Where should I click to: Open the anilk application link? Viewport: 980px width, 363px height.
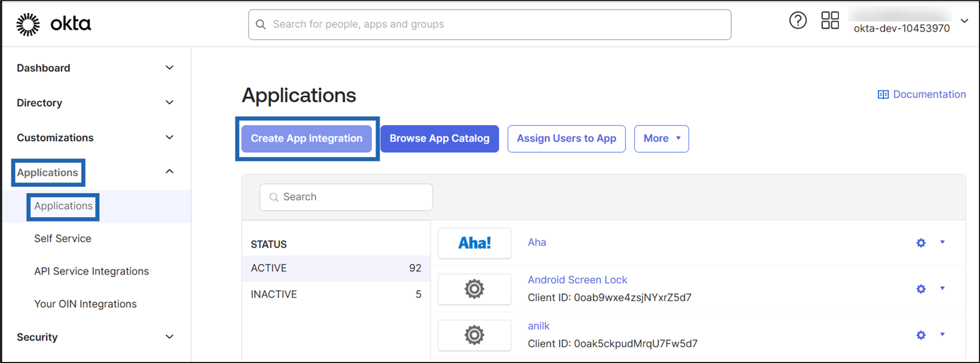pos(538,326)
